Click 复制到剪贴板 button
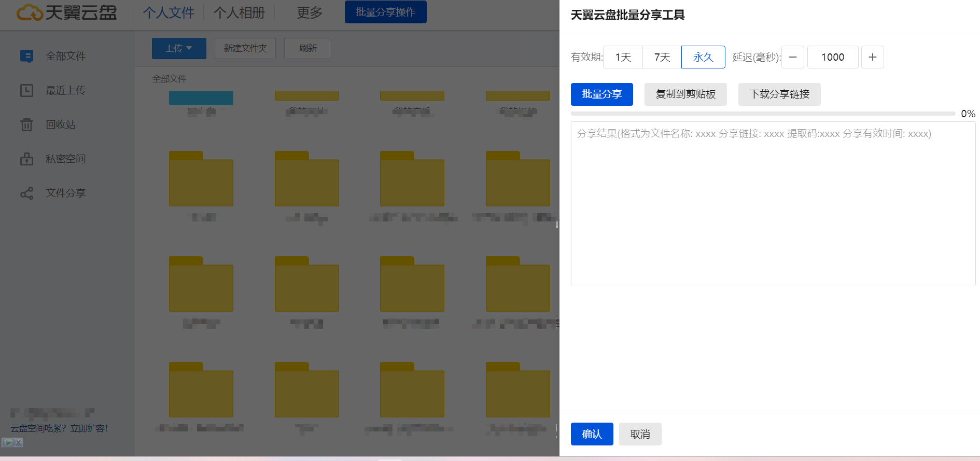Image resolution: width=980 pixels, height=461 pixels. coord(685,94)
